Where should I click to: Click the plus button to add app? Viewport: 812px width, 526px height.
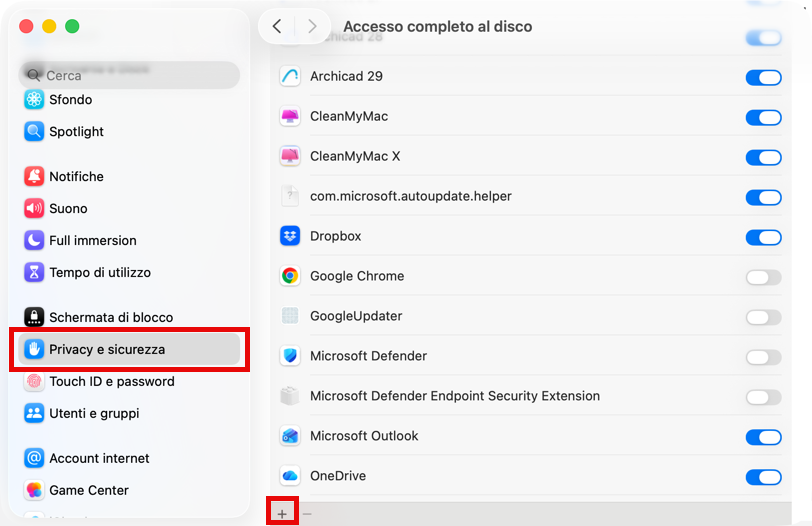tap(282, 514)
